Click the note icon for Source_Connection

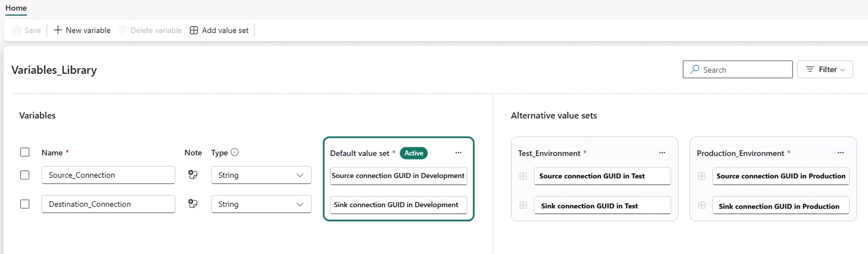tap(193, 175)
